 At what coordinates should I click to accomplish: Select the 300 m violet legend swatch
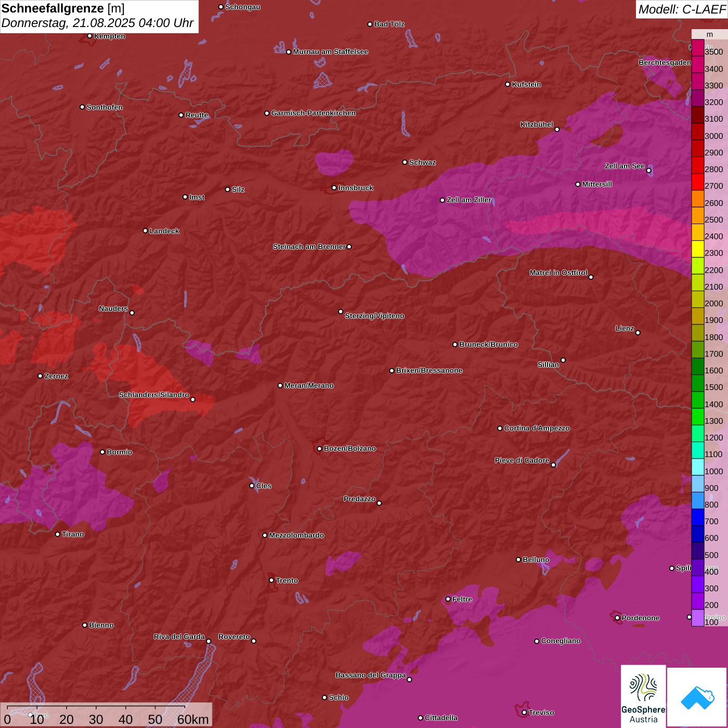coord(697,584)
